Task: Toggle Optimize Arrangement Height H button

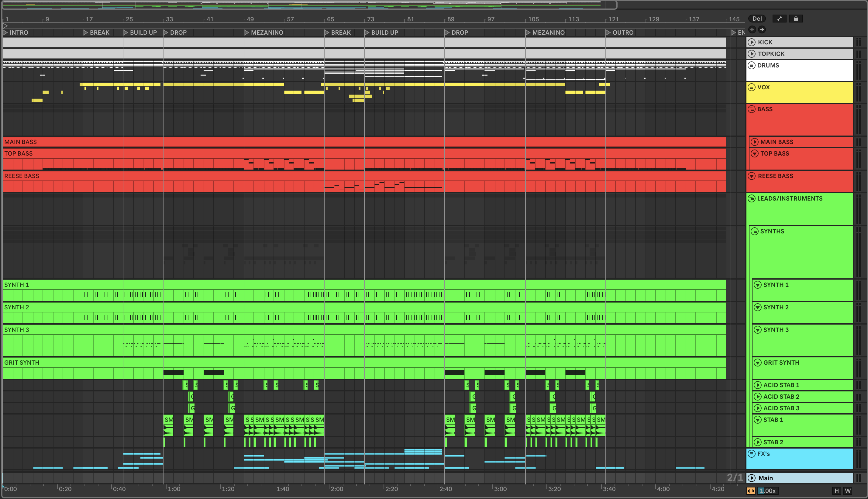Action: click(836, 491)
